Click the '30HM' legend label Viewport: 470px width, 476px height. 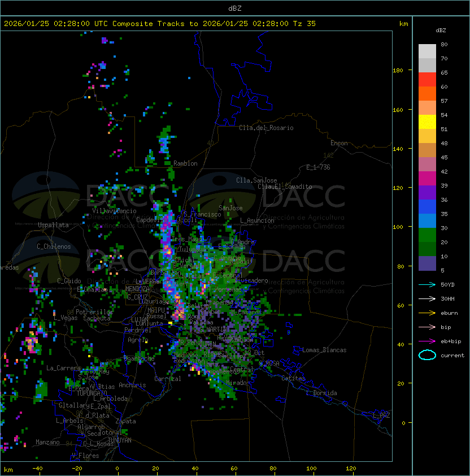tap(447, 298)
